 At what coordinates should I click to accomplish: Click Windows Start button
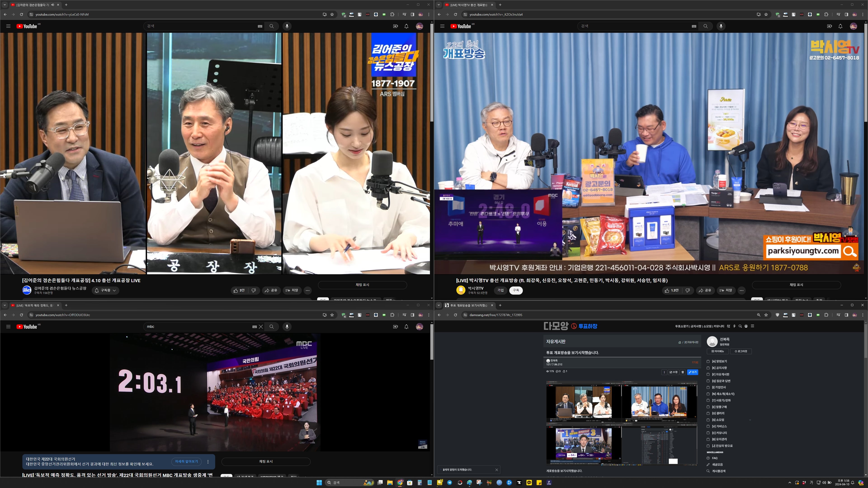[319, 483]
